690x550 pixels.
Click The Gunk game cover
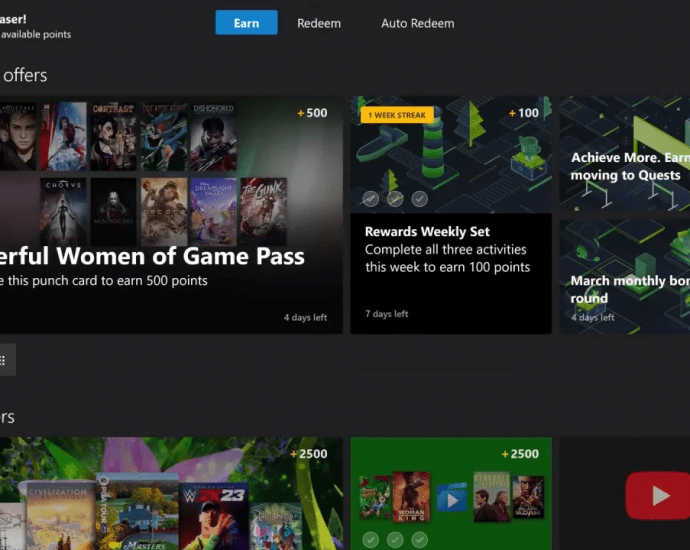263,212
